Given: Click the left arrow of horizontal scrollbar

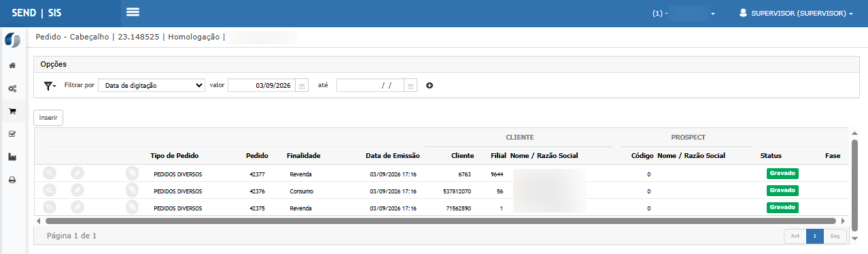Looking at the screenshot, I should tap(38, 221).
